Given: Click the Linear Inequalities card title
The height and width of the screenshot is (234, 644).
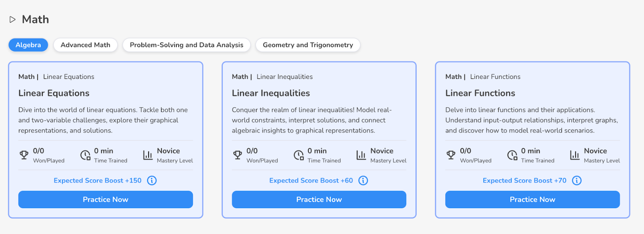Looking at the screenshot, I should 271,93.
